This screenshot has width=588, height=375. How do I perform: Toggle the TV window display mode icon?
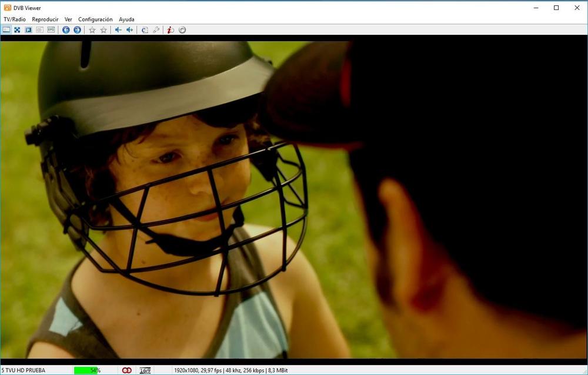(x=6, y=30)
